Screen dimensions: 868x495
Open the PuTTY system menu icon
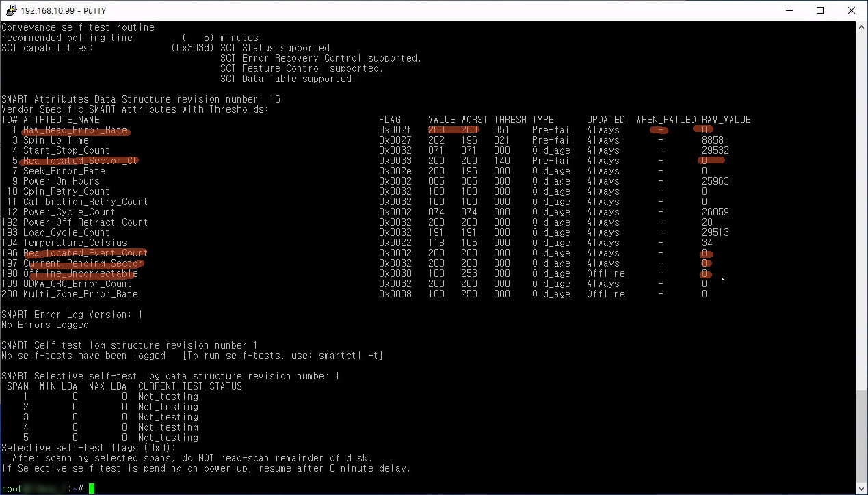click(10, 10)
